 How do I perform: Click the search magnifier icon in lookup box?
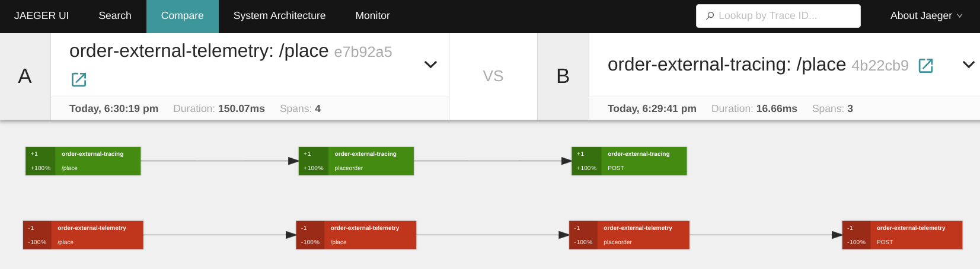click(x=710, y=16)
